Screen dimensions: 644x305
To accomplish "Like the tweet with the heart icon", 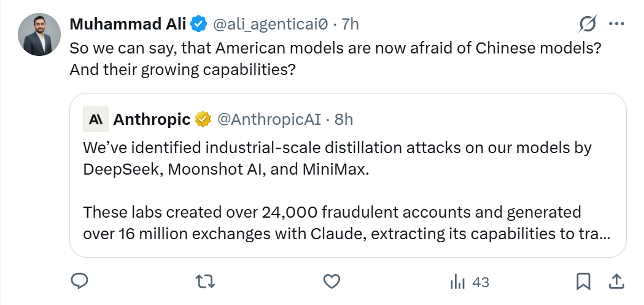I will click(x=332, y=282).
